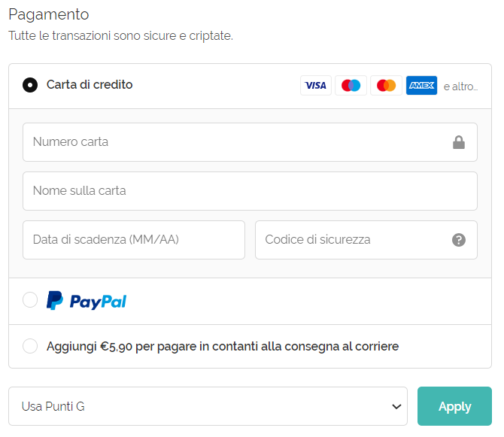Image resolution: width=504 pixels, height=437 pixels.
Task: Focus the Data di scadenza field
Action: [x=134, y=240]
